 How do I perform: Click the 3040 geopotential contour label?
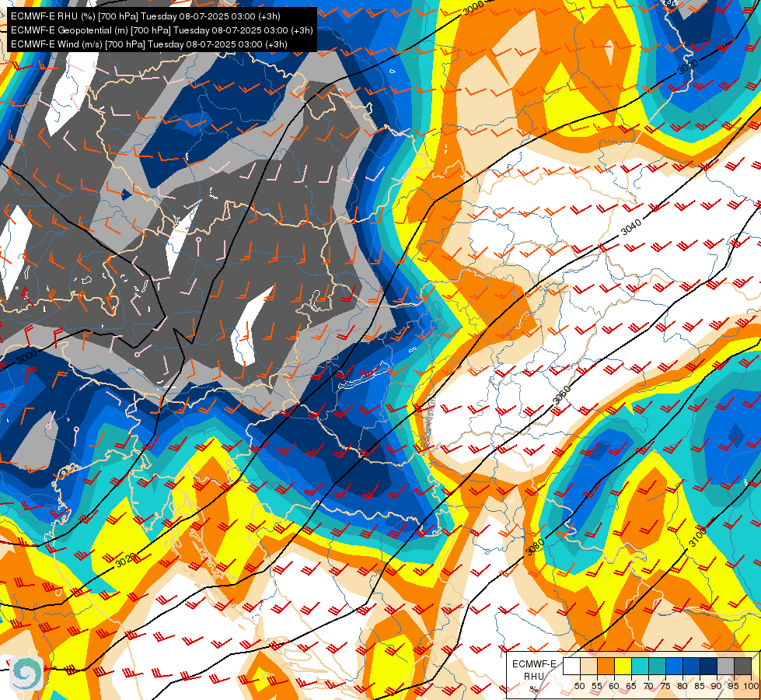coord(631,227)
